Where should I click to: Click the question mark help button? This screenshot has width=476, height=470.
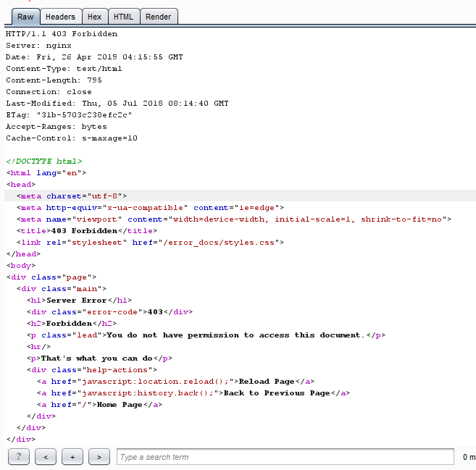(x=19, y=456)
